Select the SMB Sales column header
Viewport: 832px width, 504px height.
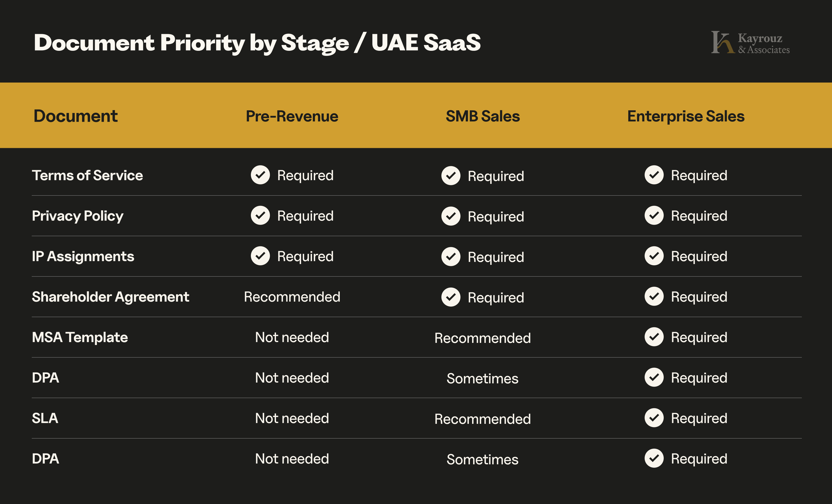click(x=482, y=116)
